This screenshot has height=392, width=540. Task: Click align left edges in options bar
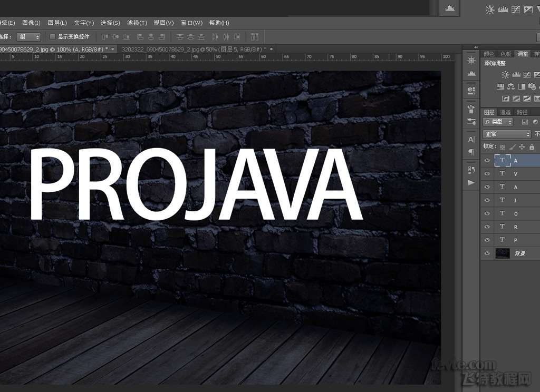tap(140, 36)
